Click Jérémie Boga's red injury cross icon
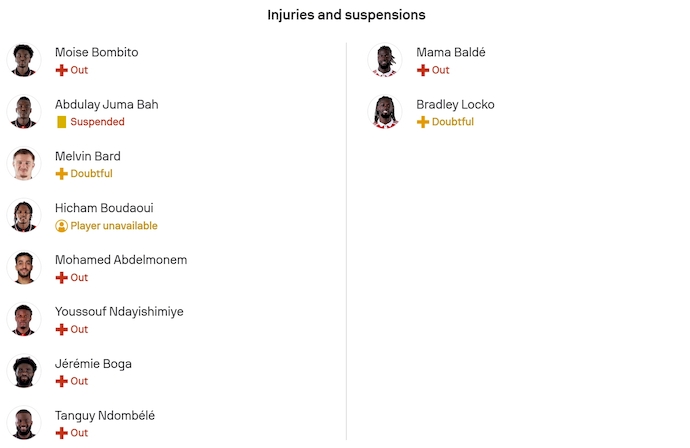 (x=61, y=382)
